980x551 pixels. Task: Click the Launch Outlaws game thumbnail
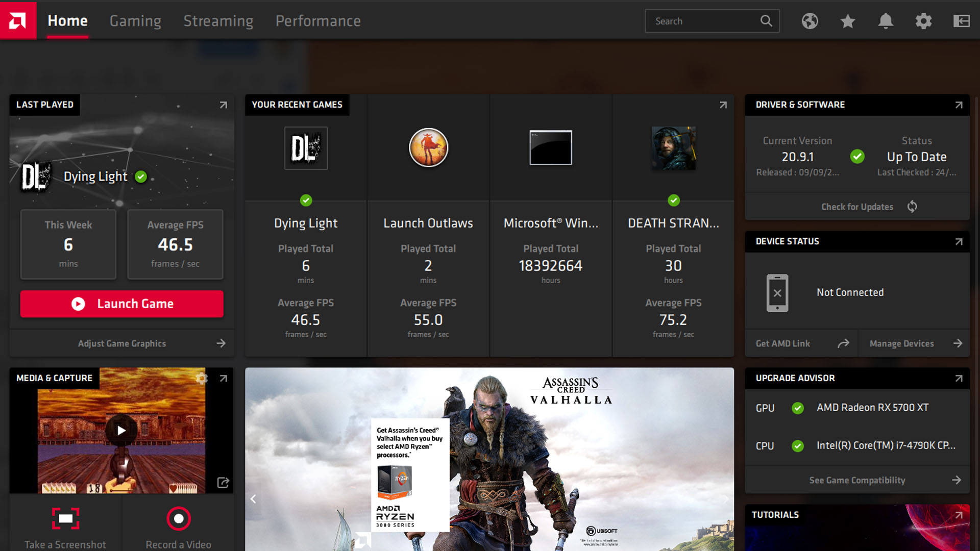click(428, 146)
